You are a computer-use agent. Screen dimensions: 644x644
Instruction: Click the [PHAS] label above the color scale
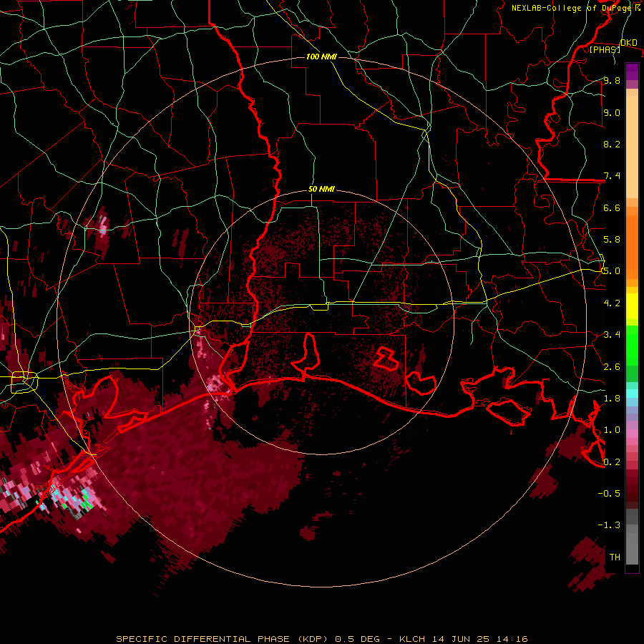(x=605, y=49)
